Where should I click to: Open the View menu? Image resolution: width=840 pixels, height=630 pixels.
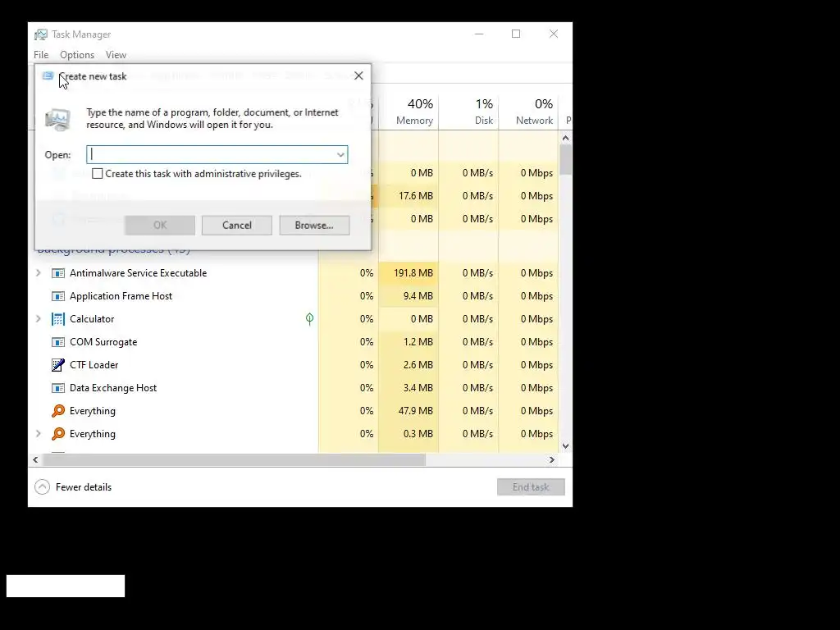coord(116,55)
